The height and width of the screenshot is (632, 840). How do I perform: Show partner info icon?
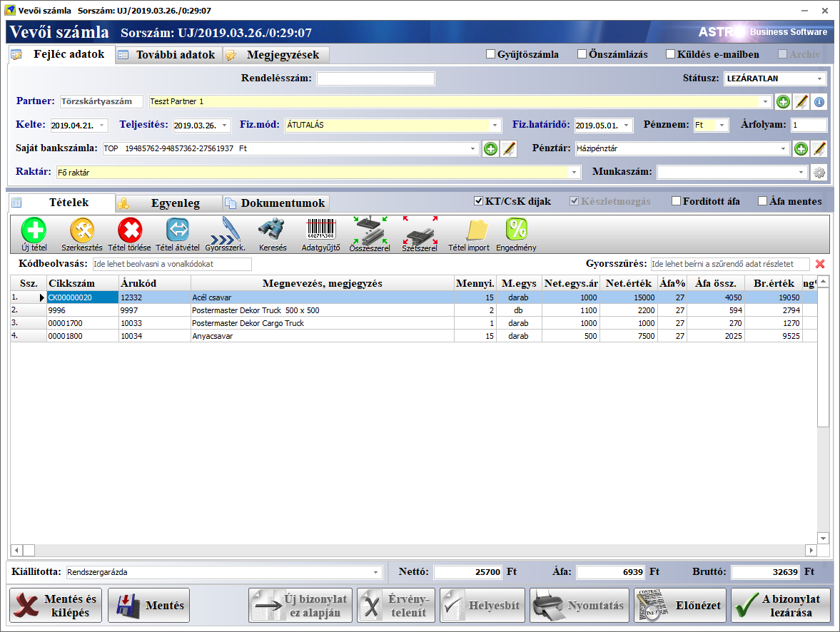pyautogui.click(x=819, y=102)
